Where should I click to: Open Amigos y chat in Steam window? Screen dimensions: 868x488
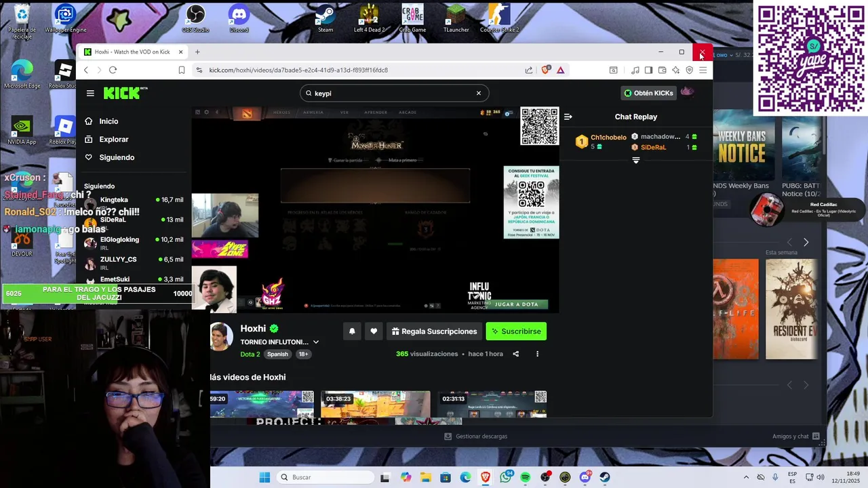tap(796, 436)
